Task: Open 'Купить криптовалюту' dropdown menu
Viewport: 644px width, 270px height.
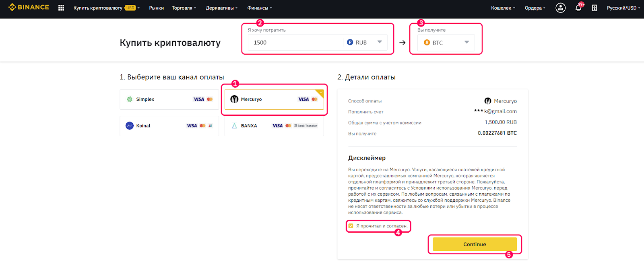Action: point(106,8)
